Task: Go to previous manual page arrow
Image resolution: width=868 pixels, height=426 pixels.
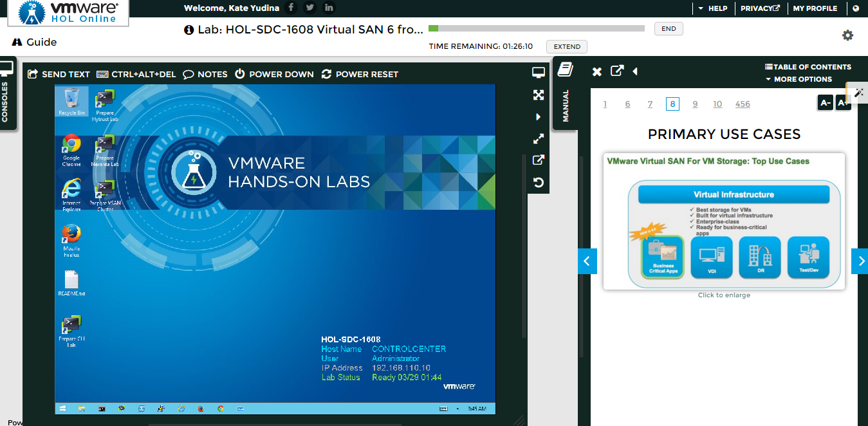Action: [587, 261]
